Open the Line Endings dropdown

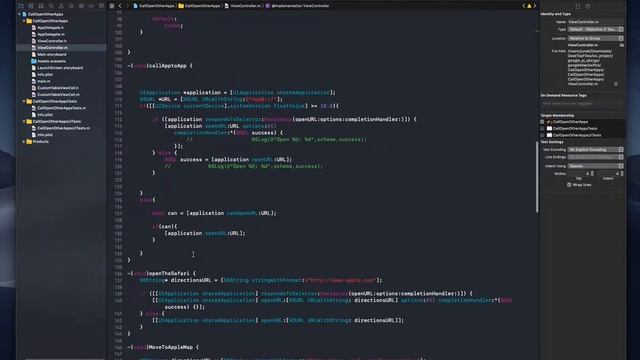pos(596,157)
